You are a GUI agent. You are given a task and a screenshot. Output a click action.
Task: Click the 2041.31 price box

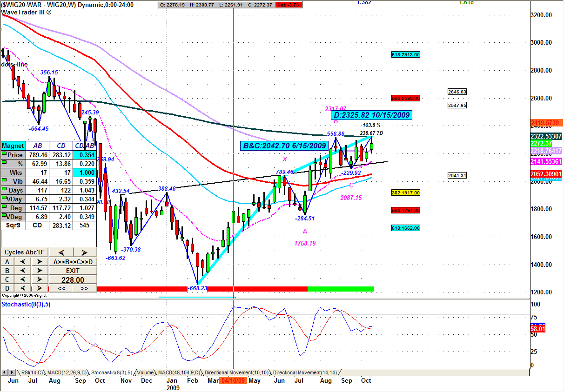click(457, 175)
